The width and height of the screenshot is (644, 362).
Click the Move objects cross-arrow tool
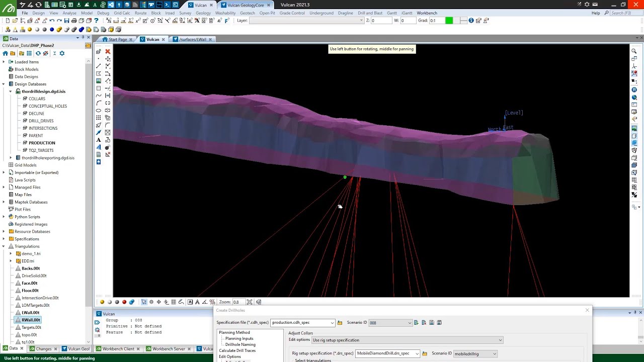click(x=108, y=59)
